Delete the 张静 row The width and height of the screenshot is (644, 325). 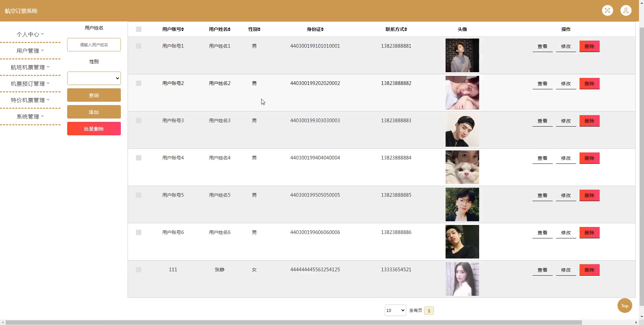click(x=590, y=270)
